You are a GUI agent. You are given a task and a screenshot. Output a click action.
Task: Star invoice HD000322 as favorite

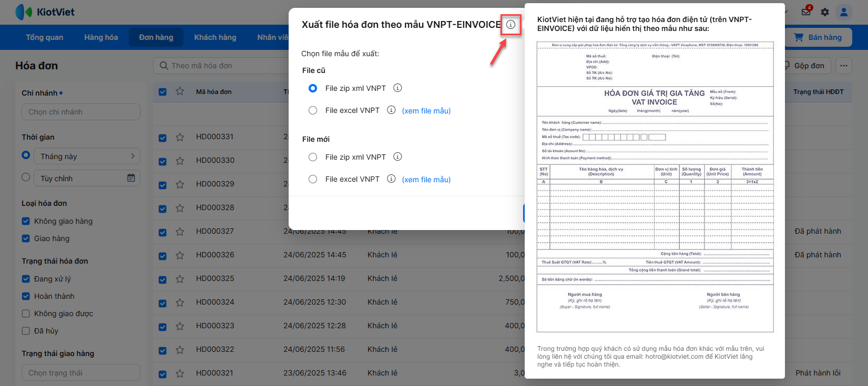coord(180,350)
